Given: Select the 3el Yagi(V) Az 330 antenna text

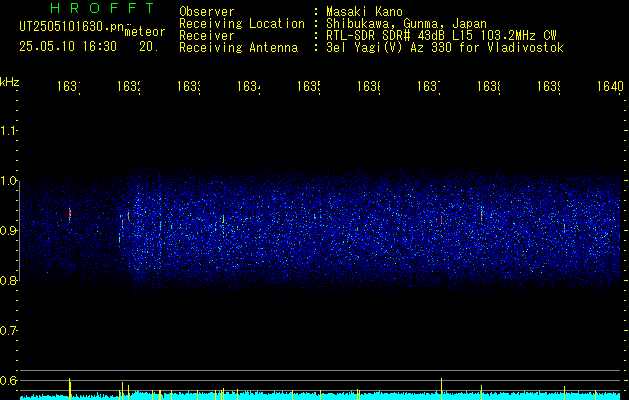Looking at the screenshot, I should (x=445, y=48).
